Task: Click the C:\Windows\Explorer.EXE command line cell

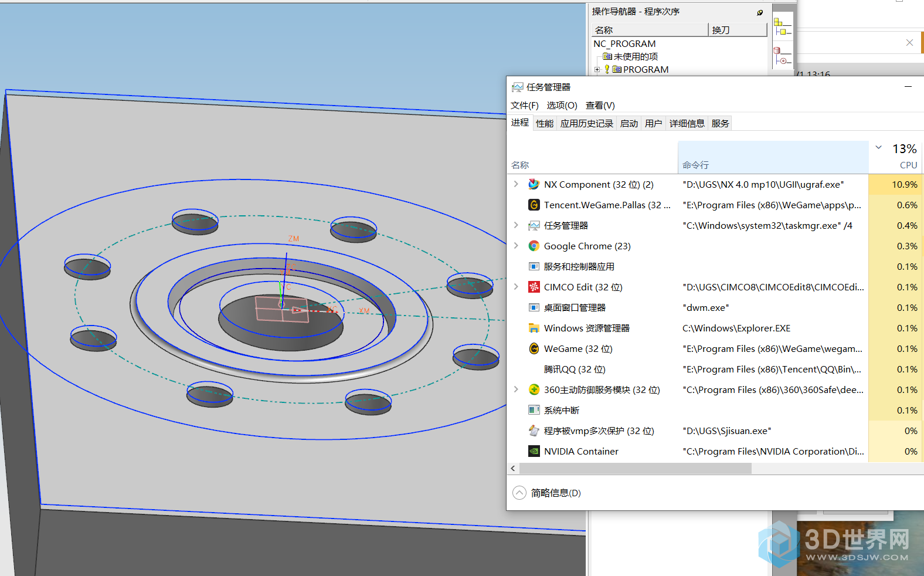Action: click(736, 328)
